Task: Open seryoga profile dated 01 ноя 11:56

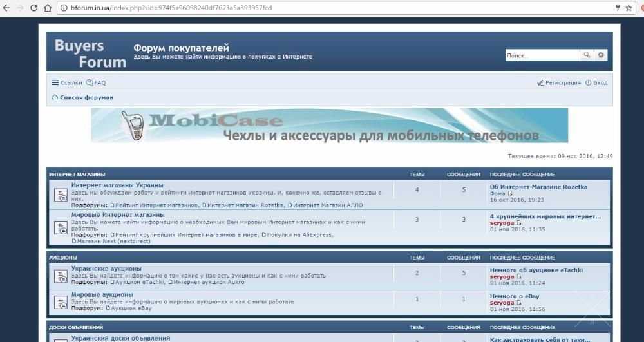Action: point(502,303)
